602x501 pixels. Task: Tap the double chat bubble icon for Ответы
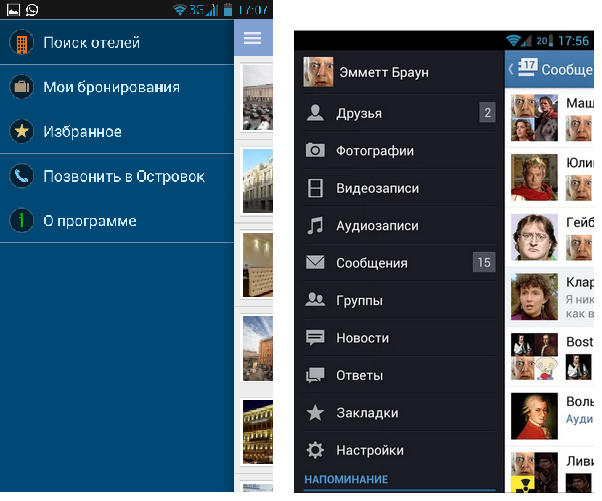[x=315, y=375]
